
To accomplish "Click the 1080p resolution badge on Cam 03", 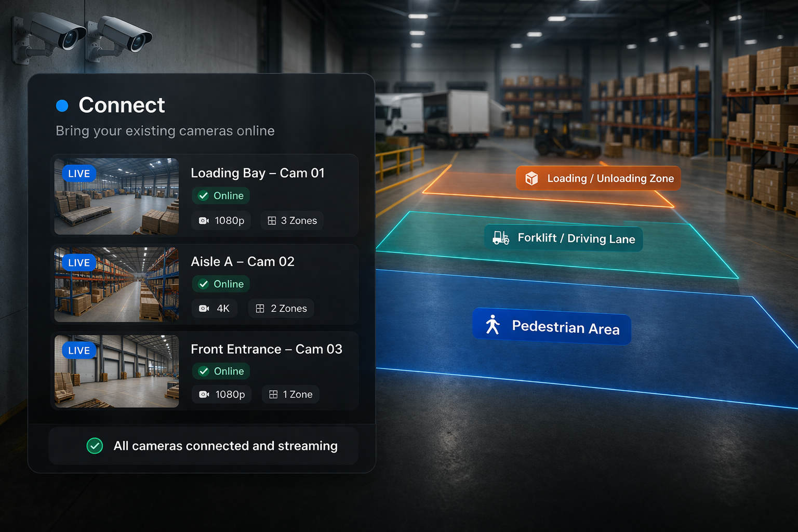I will (x=222, y=394).
